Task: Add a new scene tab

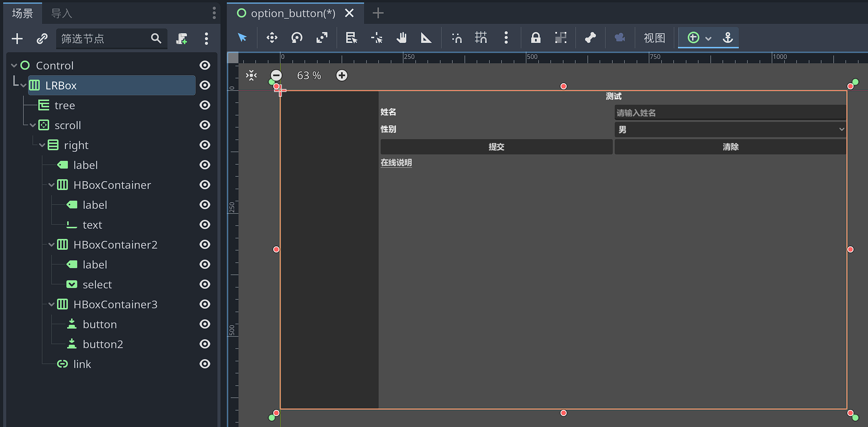Action: click(378, 13)
